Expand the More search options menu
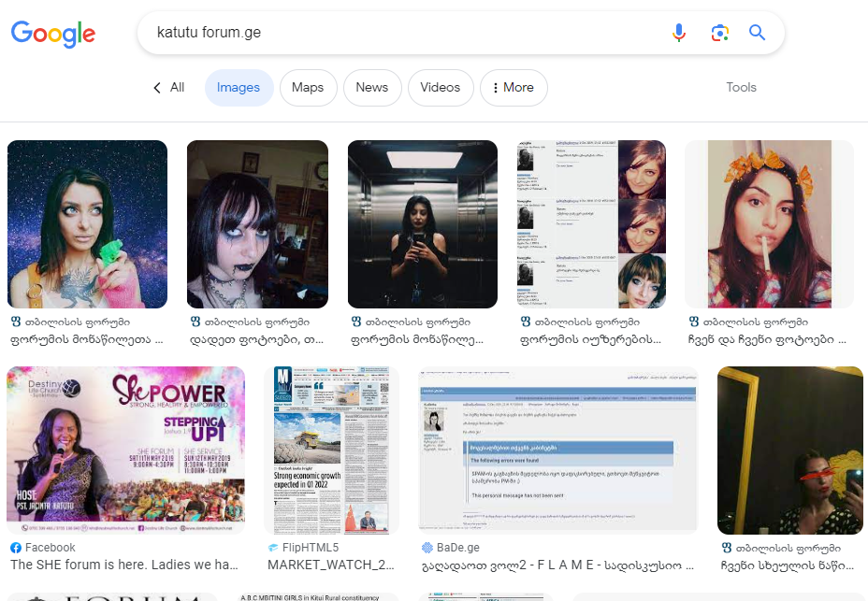 pyautogui.click(x=514, y=88)
